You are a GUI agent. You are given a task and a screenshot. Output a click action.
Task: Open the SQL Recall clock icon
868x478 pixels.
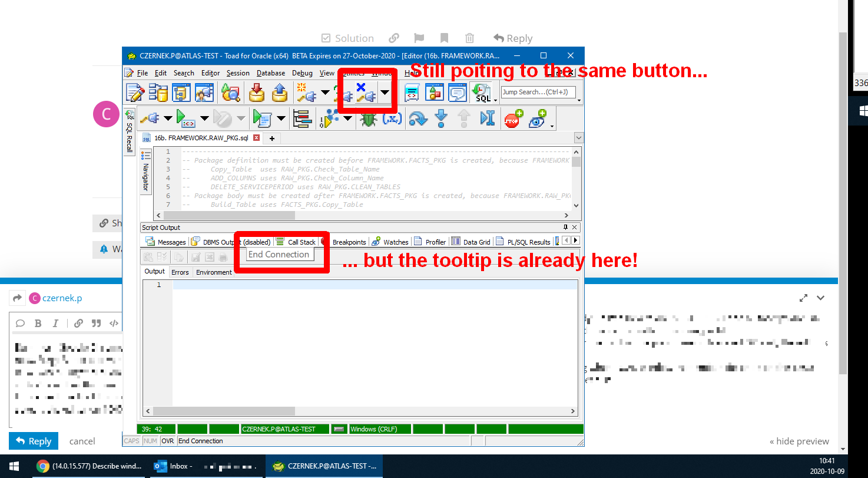(x=481, y=93)
